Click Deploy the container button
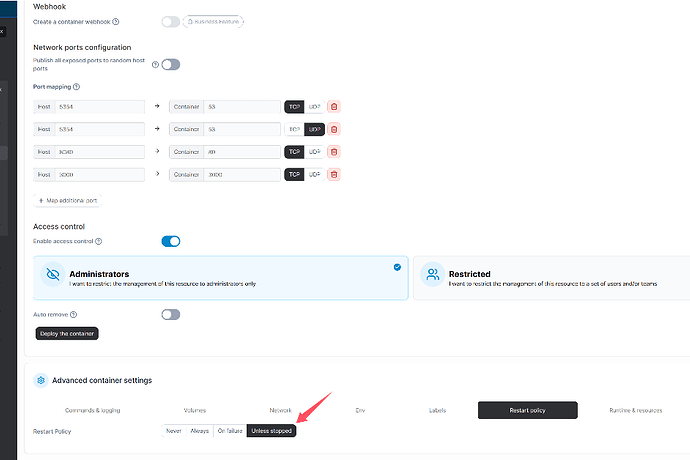Image resolution: width=690 pixels, height=460 pixels. point(67,334)
